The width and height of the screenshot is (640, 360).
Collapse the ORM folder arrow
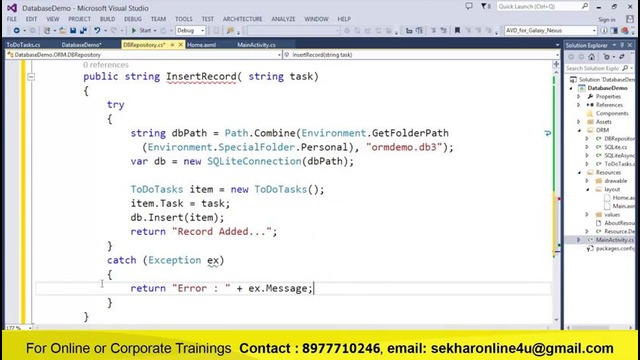tap(579, 130)
